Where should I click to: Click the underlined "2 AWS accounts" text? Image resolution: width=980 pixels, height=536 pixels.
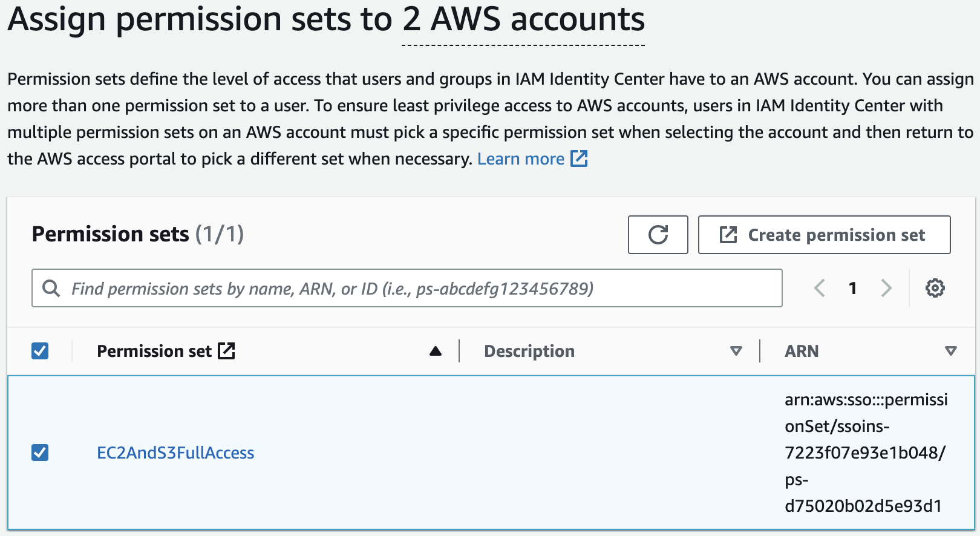click(x=523, y=21)
